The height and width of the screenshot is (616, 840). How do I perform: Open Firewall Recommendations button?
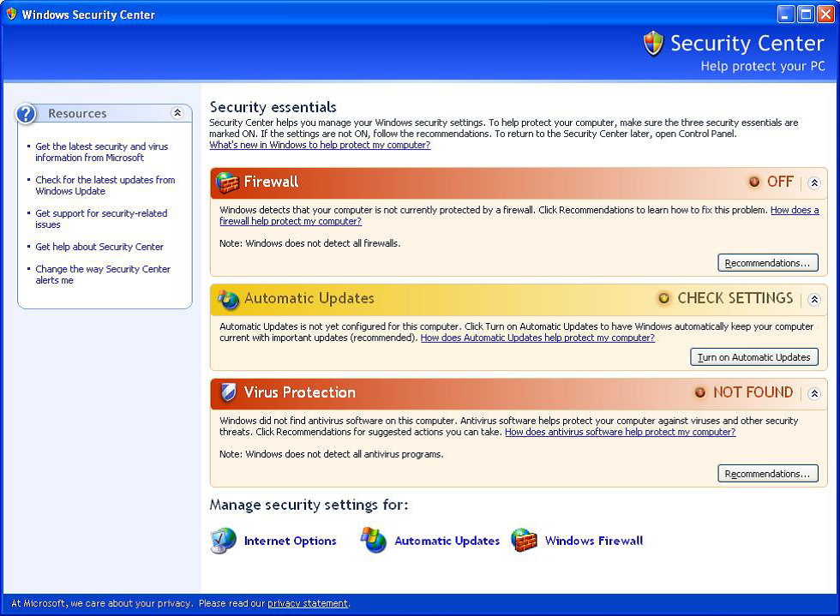pos(768,262)
